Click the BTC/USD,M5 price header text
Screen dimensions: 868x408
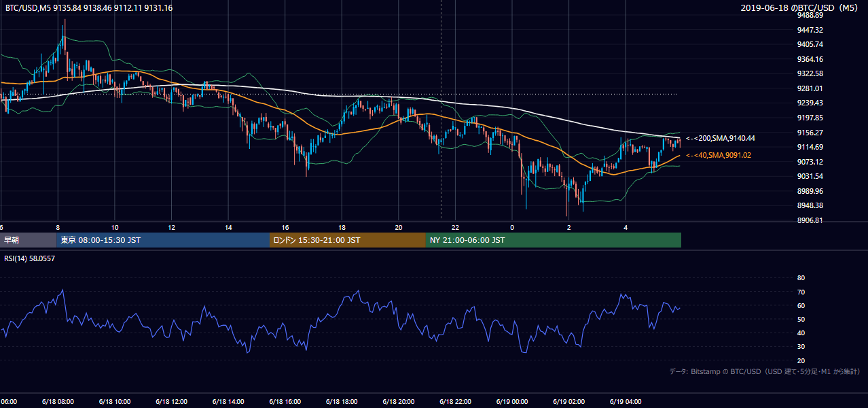(89, 7)
